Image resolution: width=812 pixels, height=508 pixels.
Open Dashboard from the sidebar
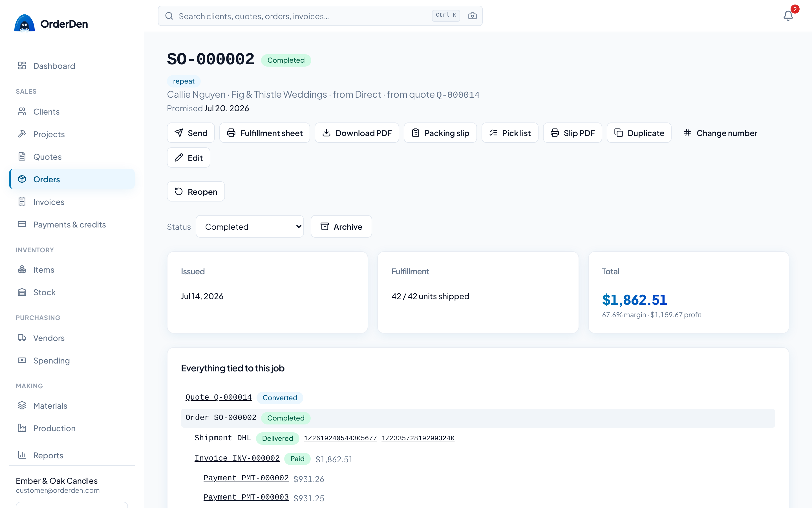tap(72, 66)
